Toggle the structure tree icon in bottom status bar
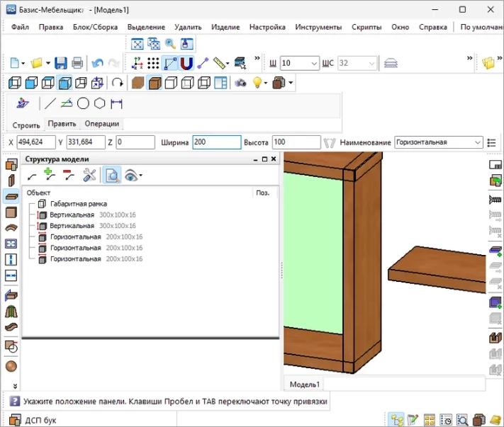Viewport: 504px width, 427px height. (x=397, y=420)
